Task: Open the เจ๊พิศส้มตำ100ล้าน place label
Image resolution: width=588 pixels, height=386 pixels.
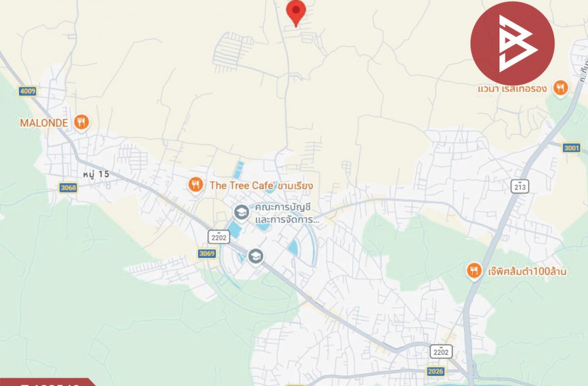Action: (x=527, y=271)
